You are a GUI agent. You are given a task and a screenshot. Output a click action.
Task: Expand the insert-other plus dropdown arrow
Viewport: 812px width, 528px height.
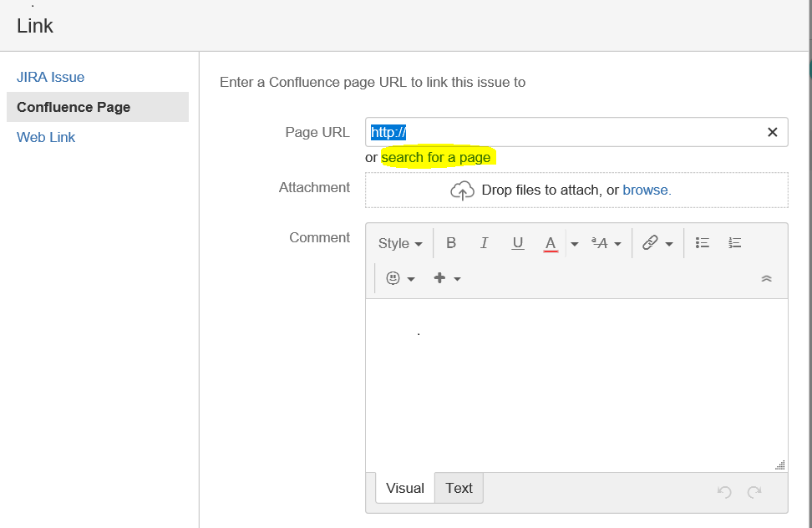(x=457, y=279)
